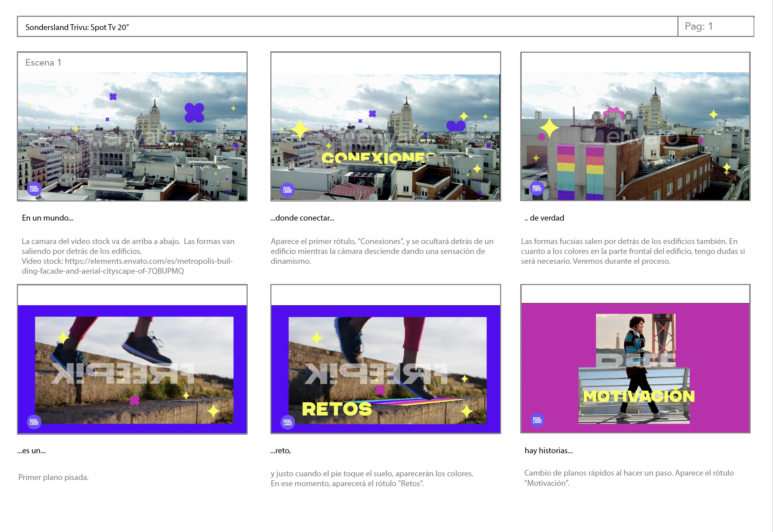The image size is (773, 532).
Task: Click the caption '.. de verdad'
Action: [x=544, y=218]
